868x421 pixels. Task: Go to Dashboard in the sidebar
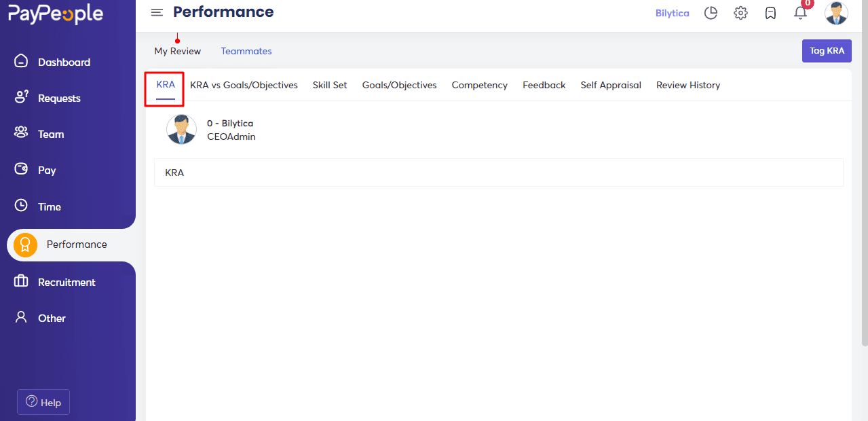click(64, 62)
